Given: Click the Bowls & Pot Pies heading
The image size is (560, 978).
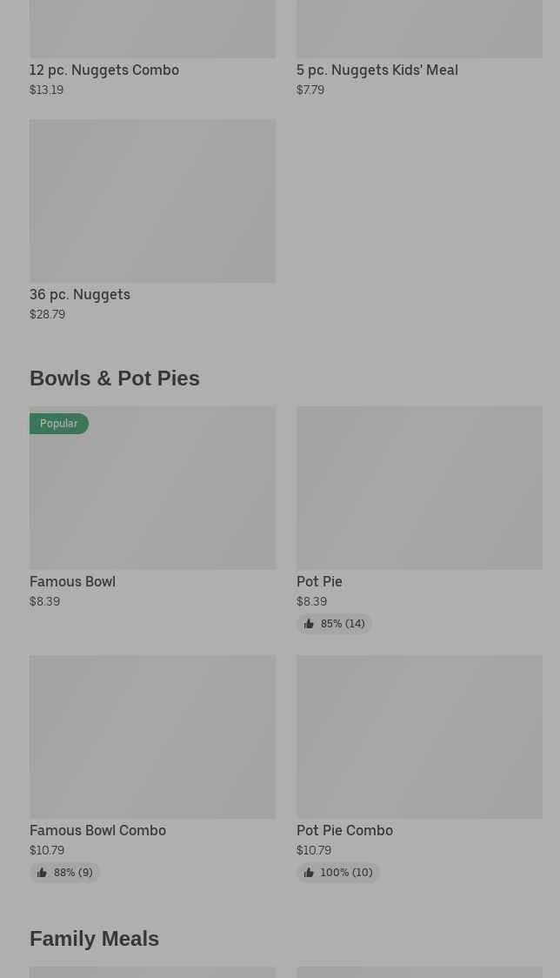Looking at the screenshot, I should (115, 378).
